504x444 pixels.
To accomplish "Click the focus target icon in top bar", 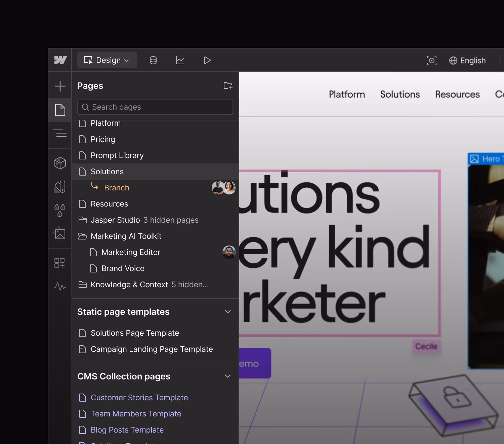I will [432, 61].
